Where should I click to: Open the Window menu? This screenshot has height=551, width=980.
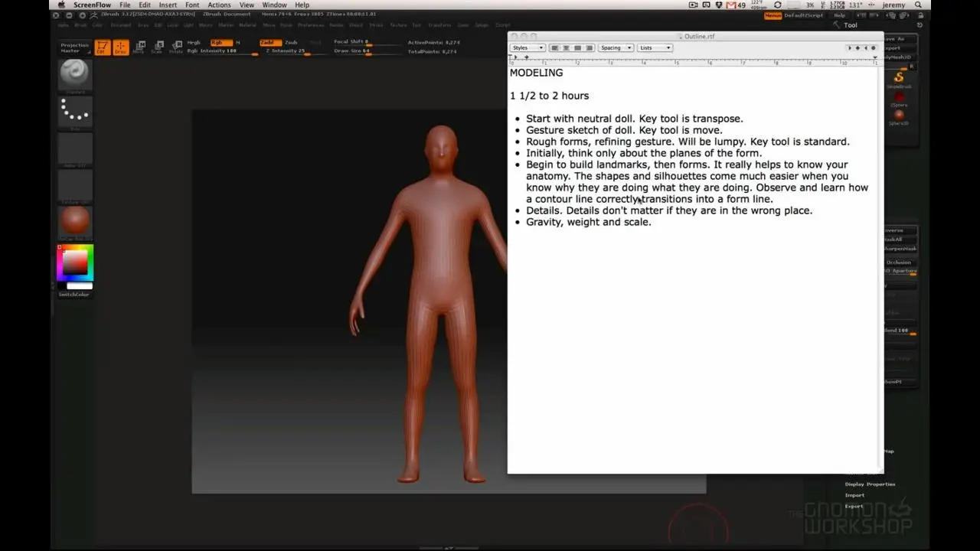point(274,5)
